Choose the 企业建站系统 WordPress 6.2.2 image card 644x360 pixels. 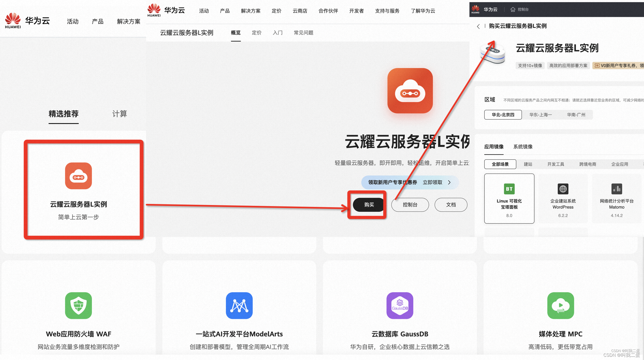click(563, 199)
